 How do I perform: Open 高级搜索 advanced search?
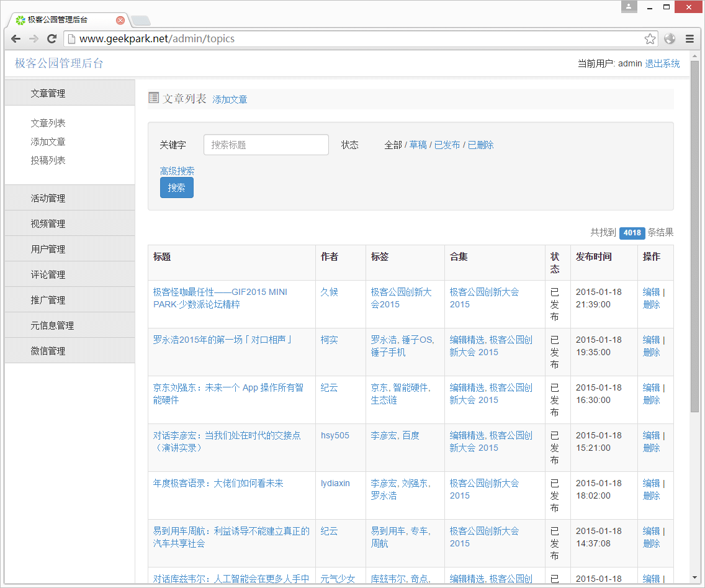[x=177, y=171]
